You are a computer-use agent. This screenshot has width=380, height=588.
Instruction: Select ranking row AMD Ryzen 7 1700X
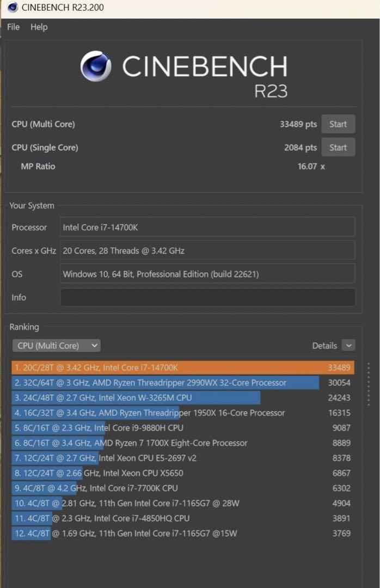coord(183,443)
